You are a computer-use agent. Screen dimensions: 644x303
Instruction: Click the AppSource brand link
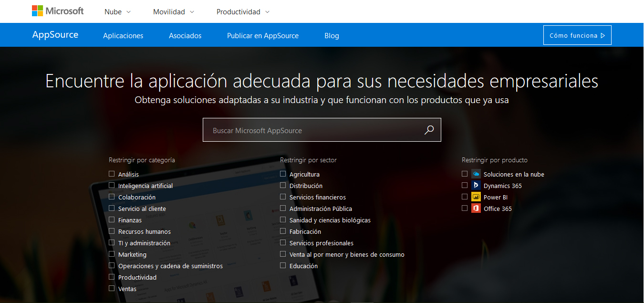pyautogui.click(x=55, y=34)
